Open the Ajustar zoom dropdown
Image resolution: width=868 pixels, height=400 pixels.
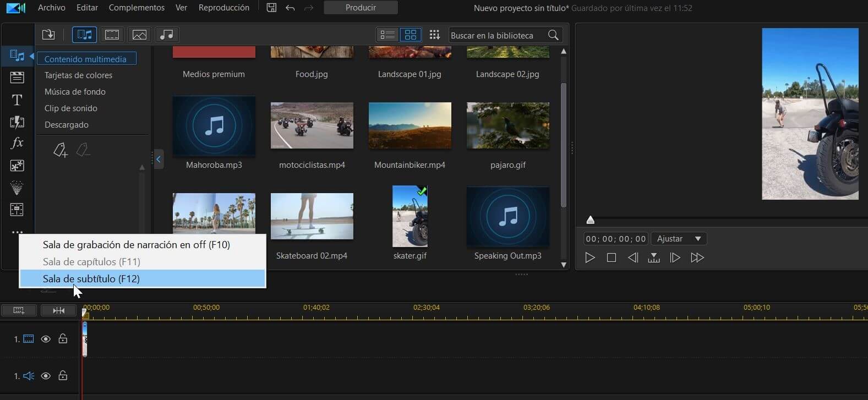point(679,239)
